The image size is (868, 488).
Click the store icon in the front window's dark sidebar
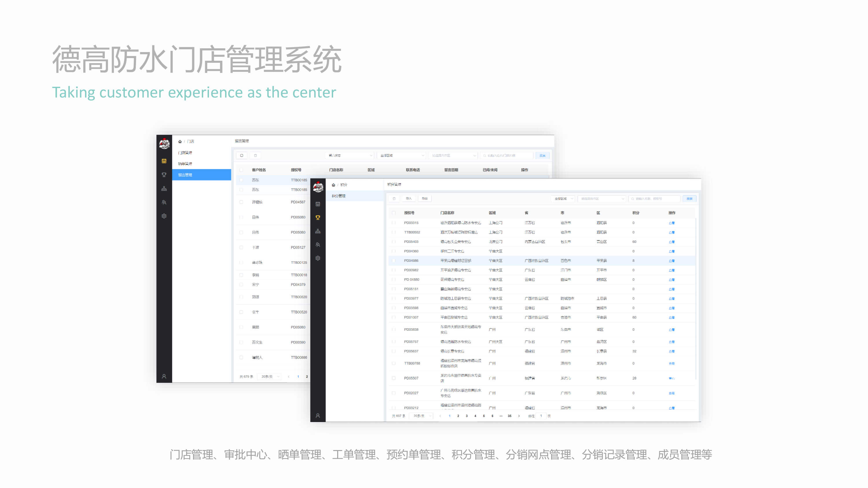tap(318, 204)
